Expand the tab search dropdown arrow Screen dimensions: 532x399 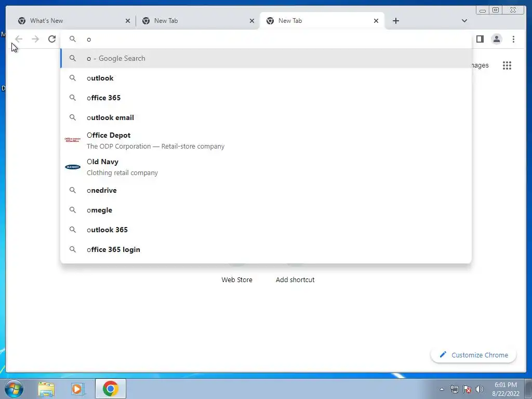click(464, 21)
